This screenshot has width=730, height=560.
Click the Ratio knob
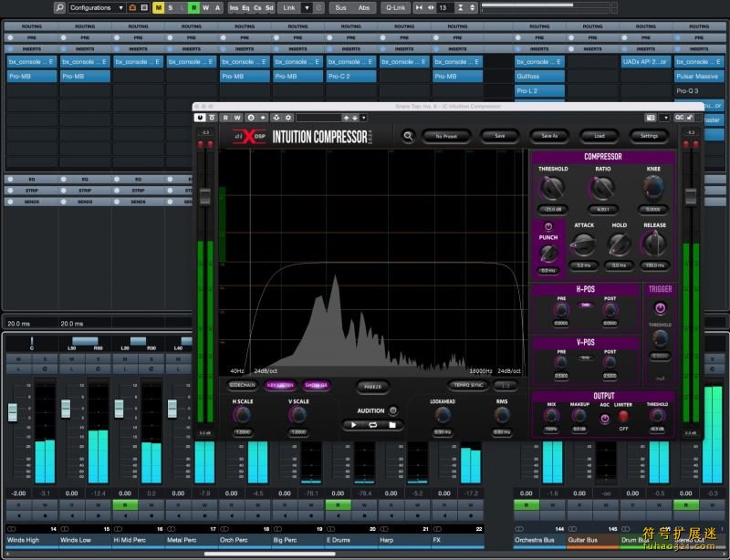pyautogui.click(x=603, y=188)
